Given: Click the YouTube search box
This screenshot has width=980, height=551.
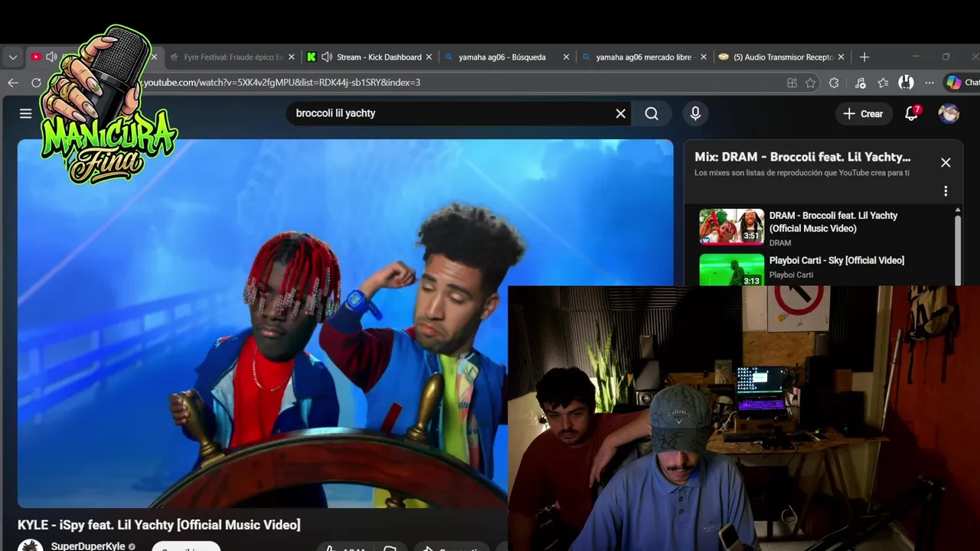Looking at the screenshot, I should [452, 113].
